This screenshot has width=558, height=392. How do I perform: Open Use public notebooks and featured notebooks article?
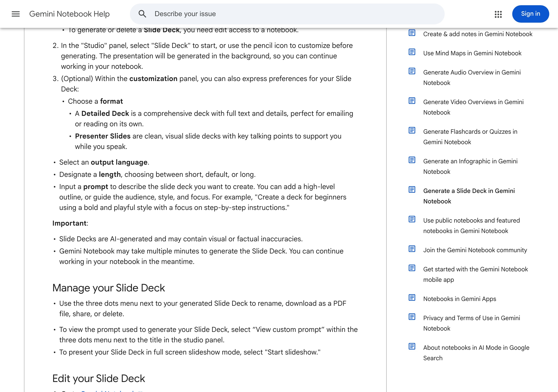[x=471, y=226]
